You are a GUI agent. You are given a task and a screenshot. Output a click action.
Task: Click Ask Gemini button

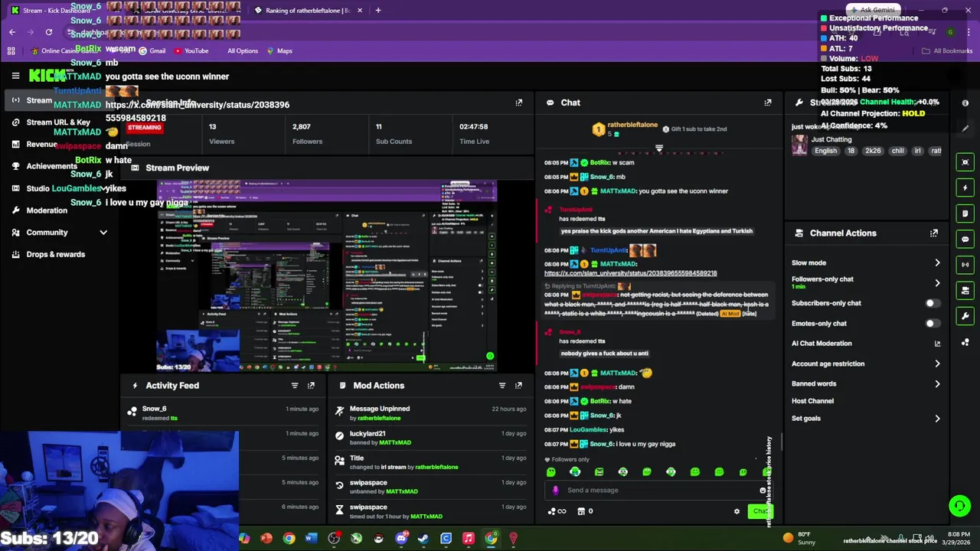872,10
